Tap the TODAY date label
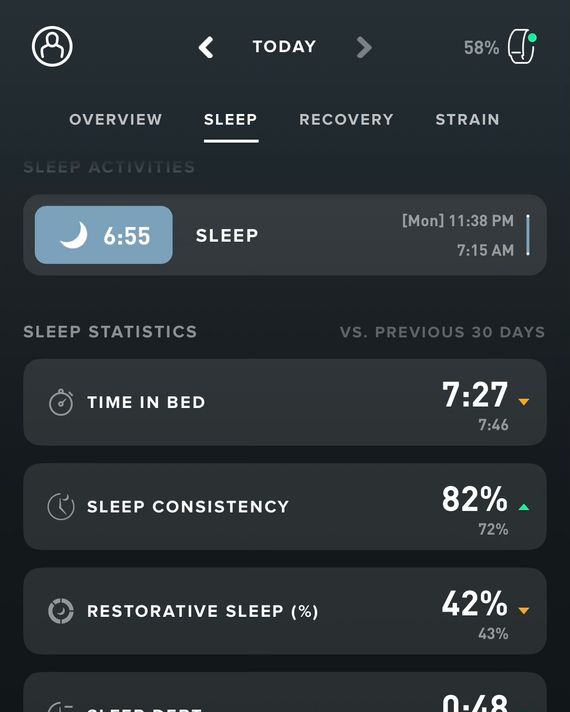The image size is (570, 712). pos(284,47)
